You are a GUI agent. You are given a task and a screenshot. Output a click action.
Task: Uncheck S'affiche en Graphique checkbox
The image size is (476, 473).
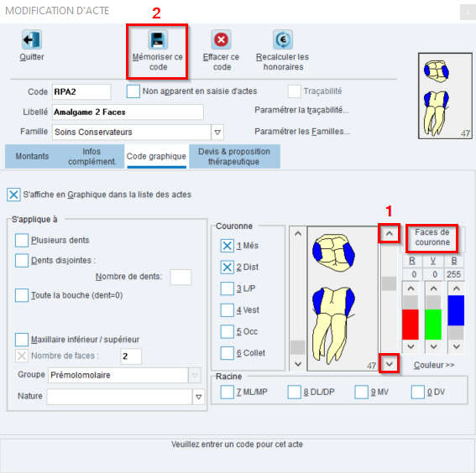click(x=13, y=195)
